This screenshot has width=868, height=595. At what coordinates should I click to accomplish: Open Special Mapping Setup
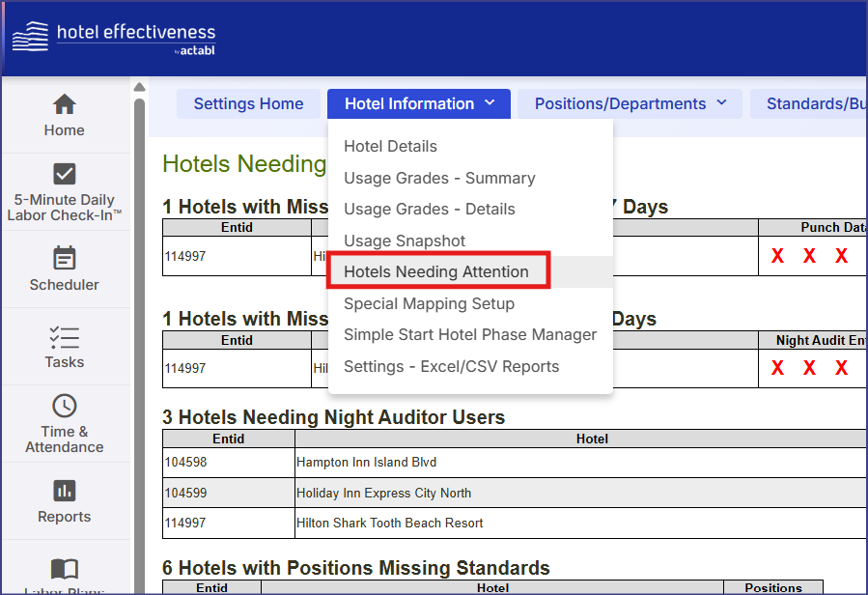429,303
